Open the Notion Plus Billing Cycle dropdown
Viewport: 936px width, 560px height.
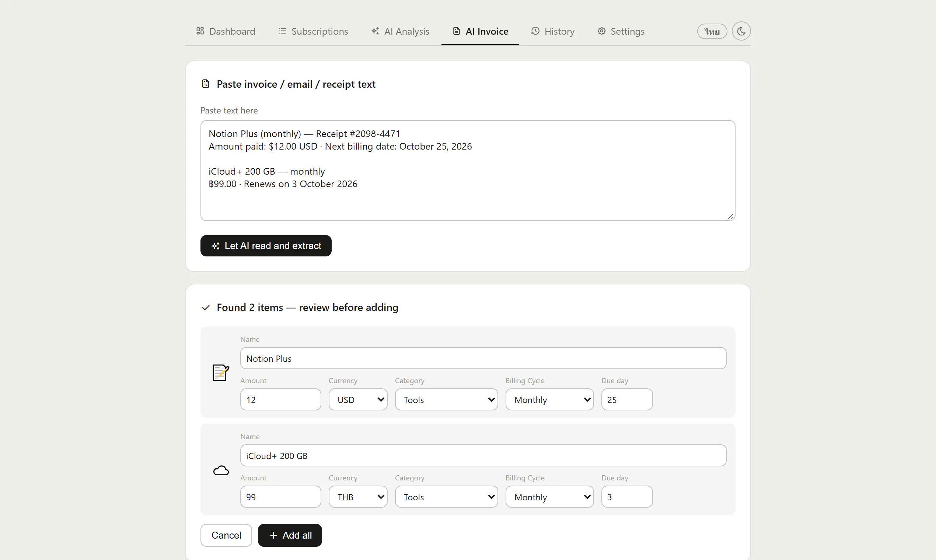[x=549, y=399]
